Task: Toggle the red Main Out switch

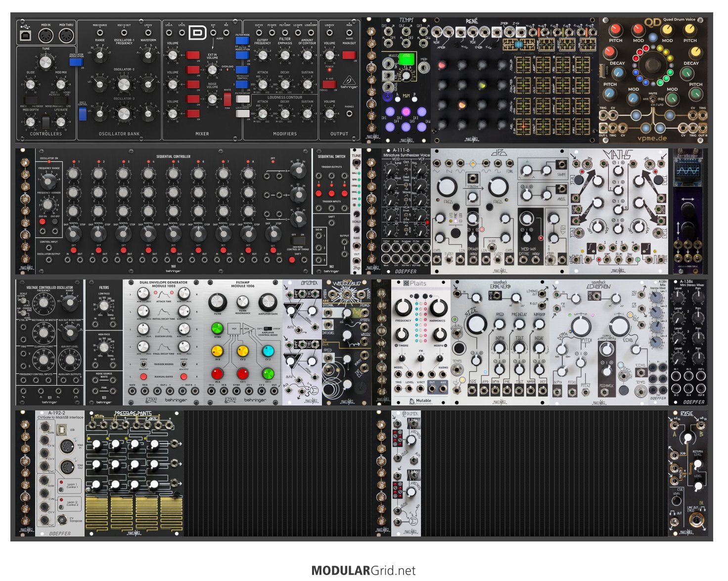Action: click(x=349, y=55)
